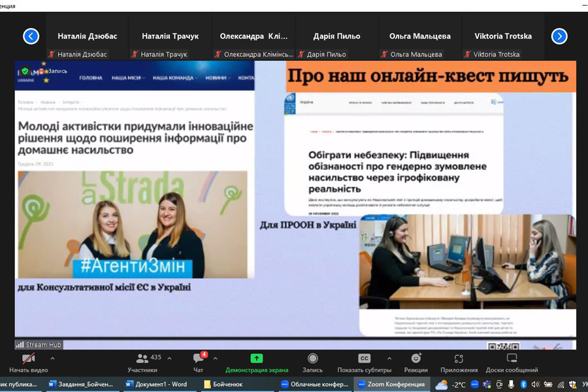Image resolution: width=588 pixels, height=392 pixels.
Task: Click green Демонстрация экрана share button
Action: click(257, 363)
